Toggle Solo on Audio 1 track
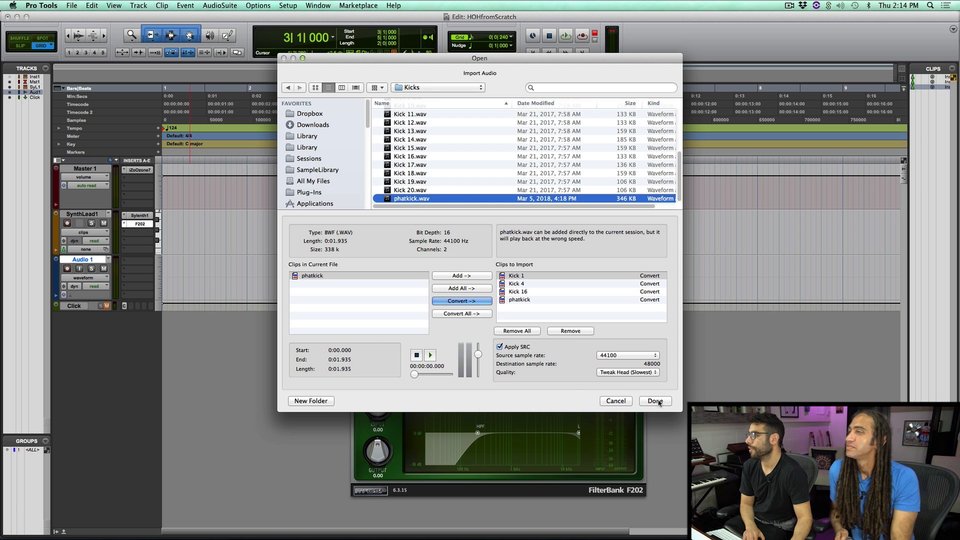 (x=92, y=268)
